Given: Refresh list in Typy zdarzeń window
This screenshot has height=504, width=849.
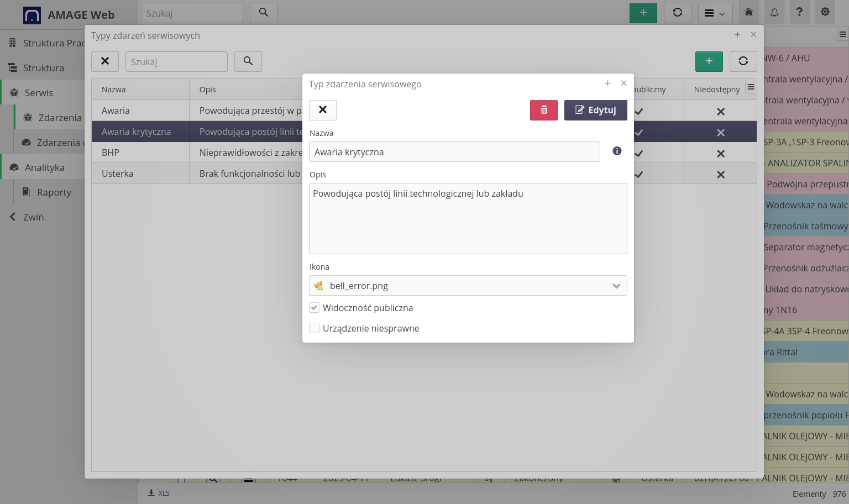Looking at the screenshot, I should pyautogui.click(x=743, y=61).
